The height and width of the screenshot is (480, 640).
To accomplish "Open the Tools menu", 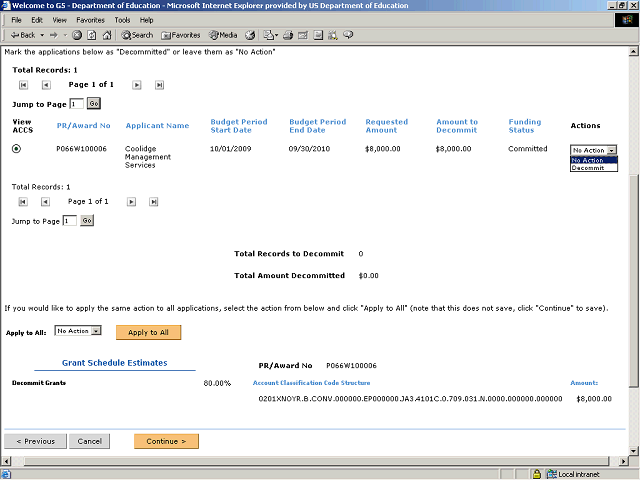I will coord(122,20).
